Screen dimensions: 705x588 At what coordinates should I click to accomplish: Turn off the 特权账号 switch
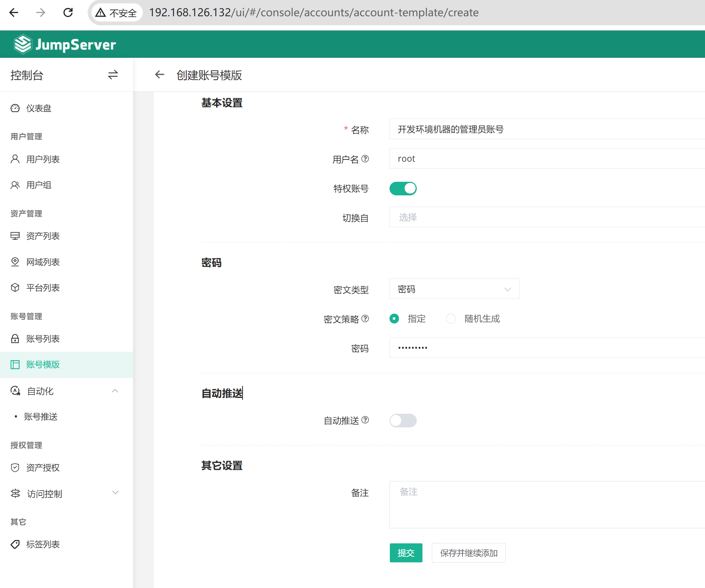tap(403, 188)
